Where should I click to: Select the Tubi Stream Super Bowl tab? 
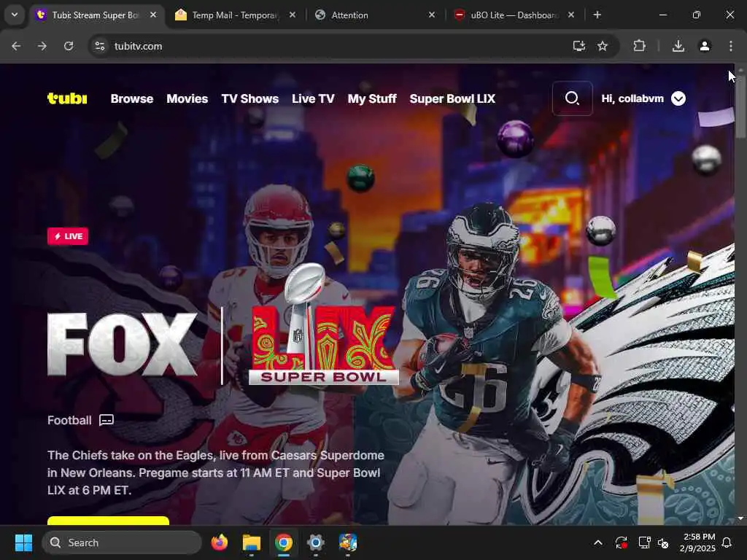94,15
